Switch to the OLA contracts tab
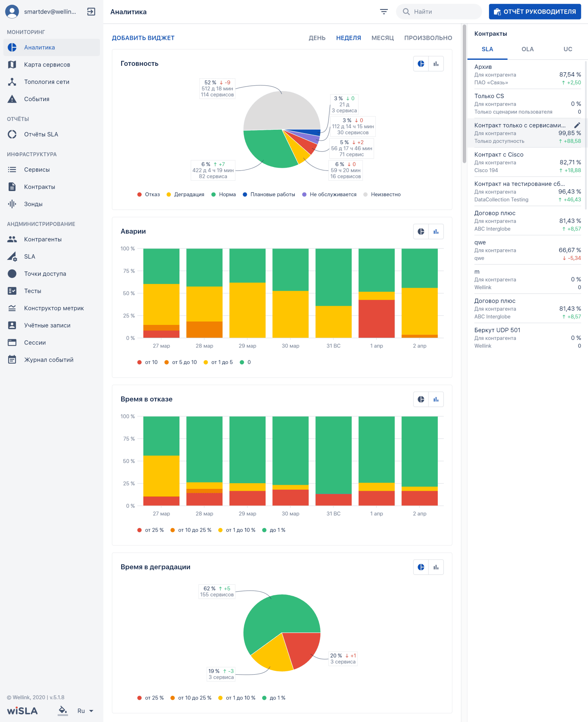The height and width of the screenshot is (722, 588). 527,49
